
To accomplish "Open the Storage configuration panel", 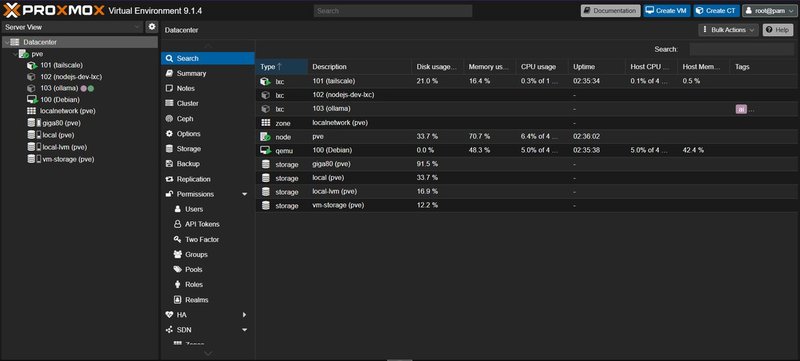I will [x=208, y=149].
